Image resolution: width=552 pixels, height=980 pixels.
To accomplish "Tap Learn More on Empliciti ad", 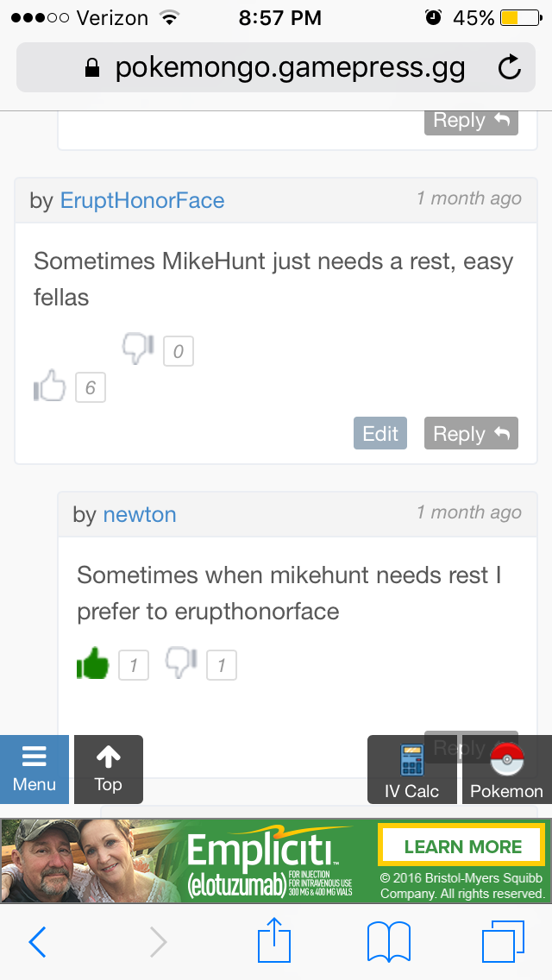I will tap(462, 847).
